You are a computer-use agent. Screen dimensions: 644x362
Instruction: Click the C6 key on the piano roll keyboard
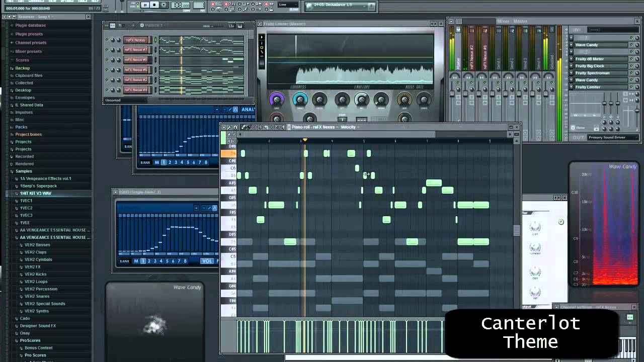pos(229,168)
